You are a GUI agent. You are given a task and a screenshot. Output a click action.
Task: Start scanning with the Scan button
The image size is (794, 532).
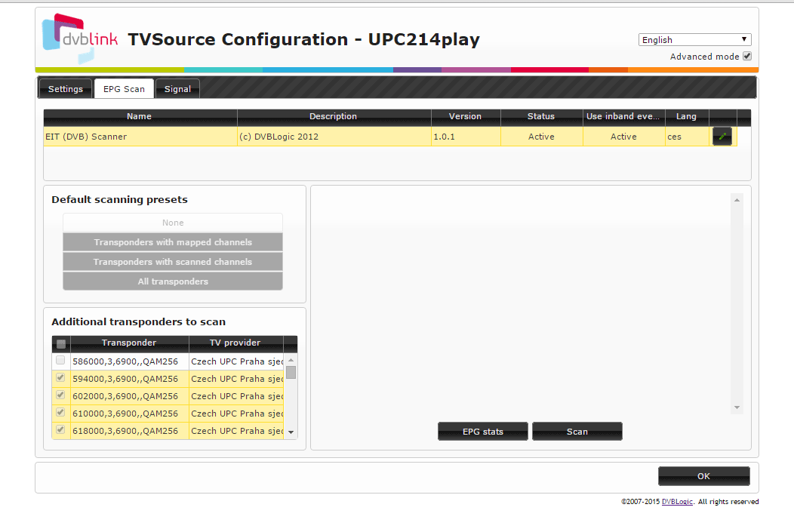coord(577,432)
